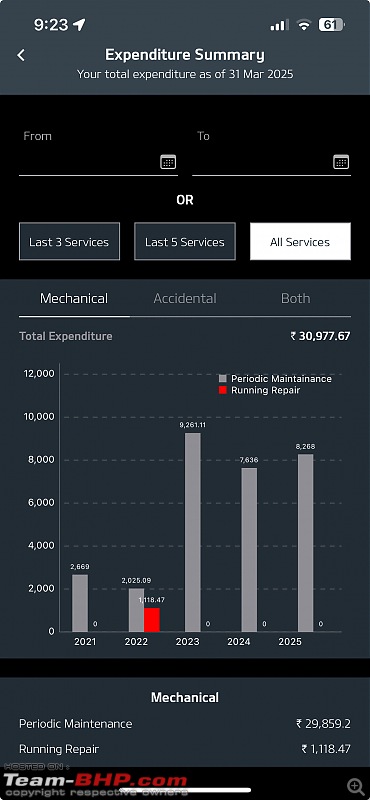Tap the location arrow in status bar
Screen dimensions: 370x800
pyautogui.click(x=79, y=24)
